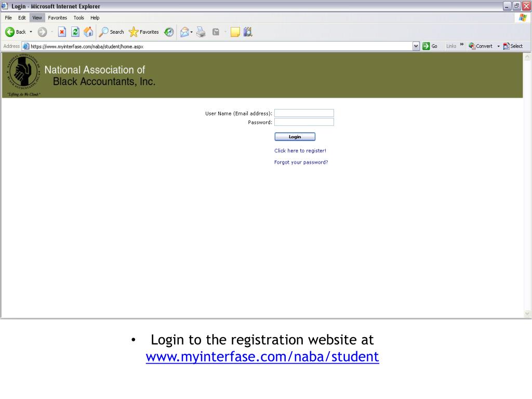This screenshot has width=532, height=399.
Task: Click the page icon in Address bar
Action: click(26, 46)
